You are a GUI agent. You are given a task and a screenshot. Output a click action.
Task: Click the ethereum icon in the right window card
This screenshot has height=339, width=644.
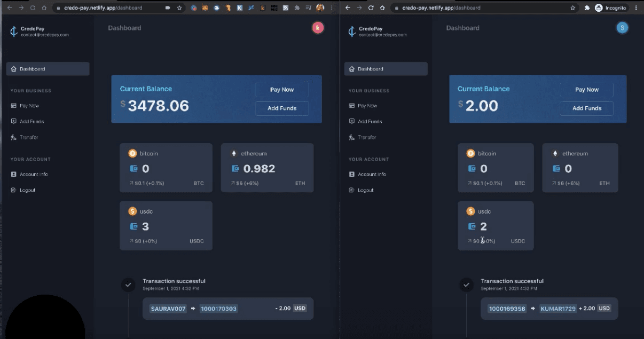coord(555,153)
